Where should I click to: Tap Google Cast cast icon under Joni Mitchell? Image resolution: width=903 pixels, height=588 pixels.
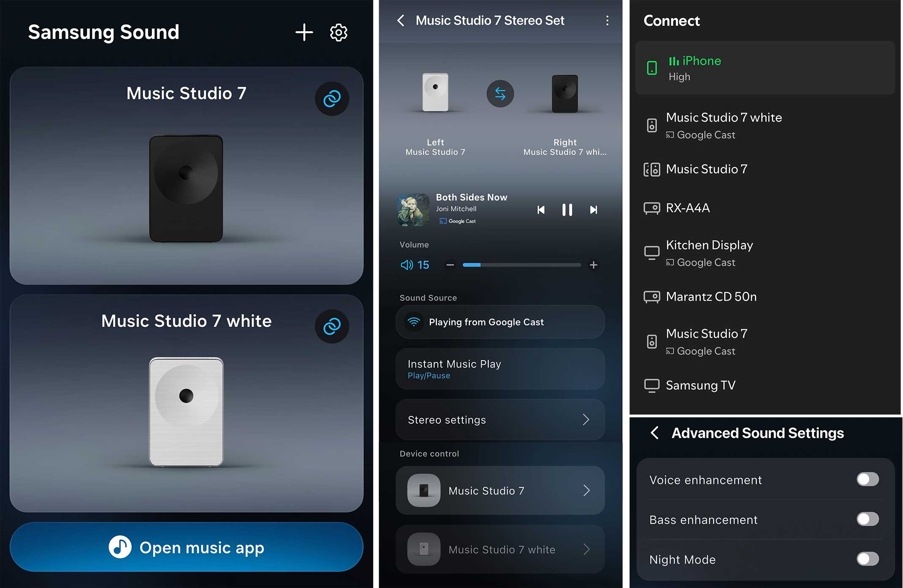point(443,221)
